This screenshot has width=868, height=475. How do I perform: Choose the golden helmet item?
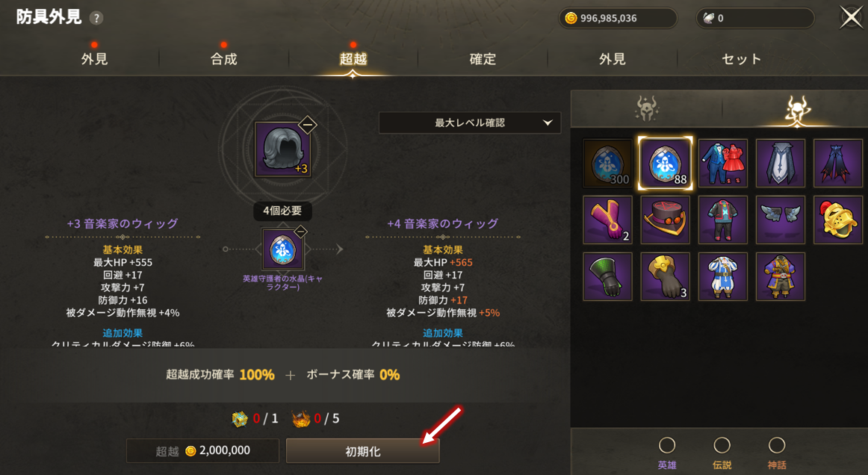click(837, 220)
